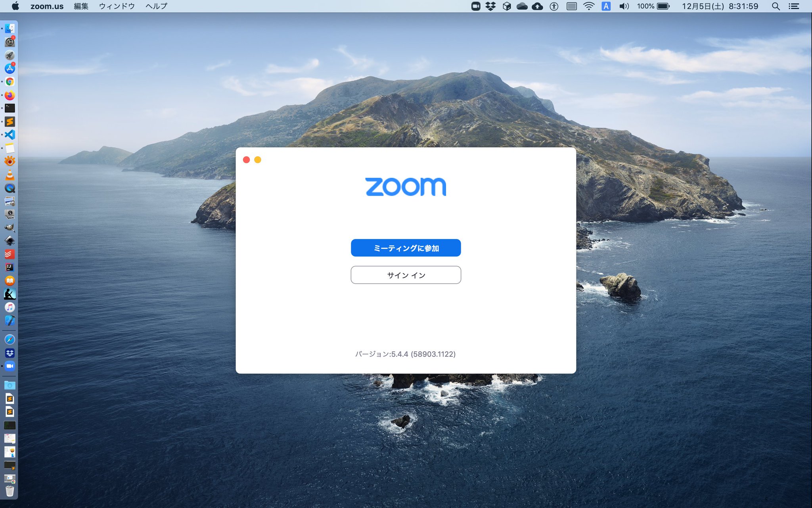Close the Zoom window with red button
The width and height of the screenshot is (812, 508).
[x=246, y=160]
